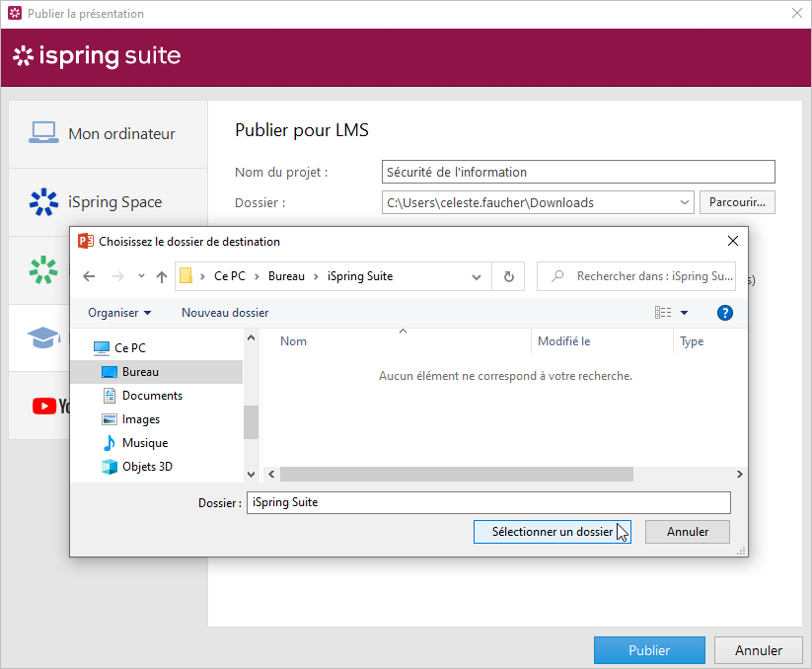The height and width of the screenshot is (669, 812).
Task: Click Nouveau dossier
Action: point(225,313)
